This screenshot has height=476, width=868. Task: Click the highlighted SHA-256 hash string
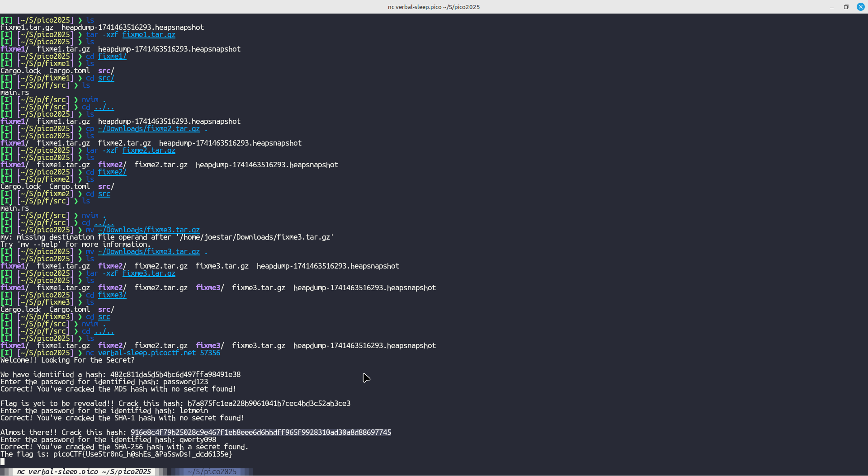(261, 433)
